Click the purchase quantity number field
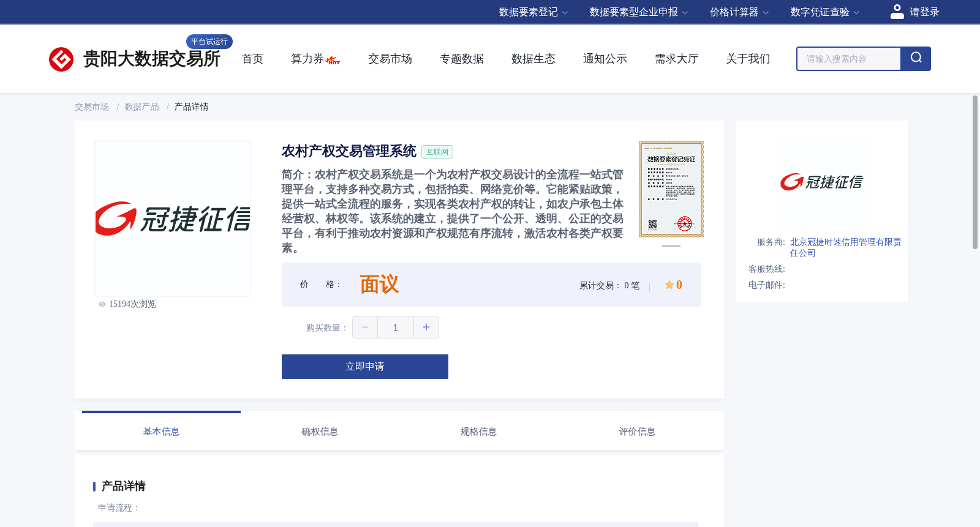Viewport: 980px width, 527px height. [396, 327]
